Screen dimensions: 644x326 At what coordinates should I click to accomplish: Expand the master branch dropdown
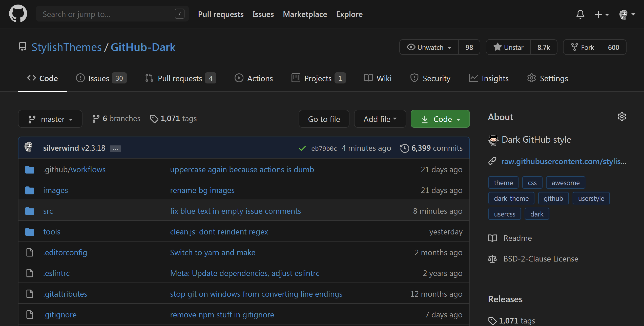click(x=50, y=119)
